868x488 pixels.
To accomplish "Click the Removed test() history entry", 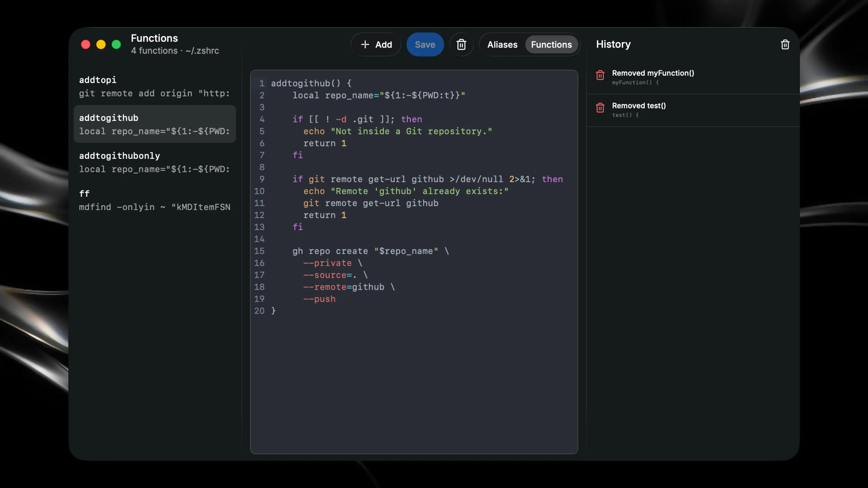I will click(x=693, y=110).
